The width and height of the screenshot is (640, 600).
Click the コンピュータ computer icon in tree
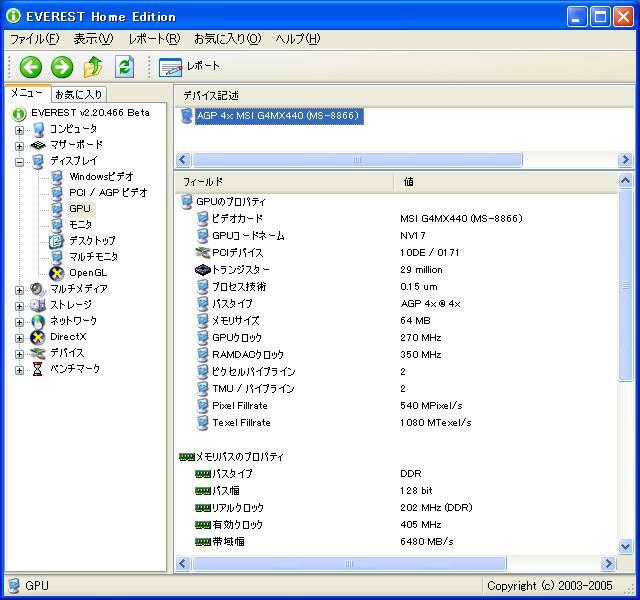38,129
